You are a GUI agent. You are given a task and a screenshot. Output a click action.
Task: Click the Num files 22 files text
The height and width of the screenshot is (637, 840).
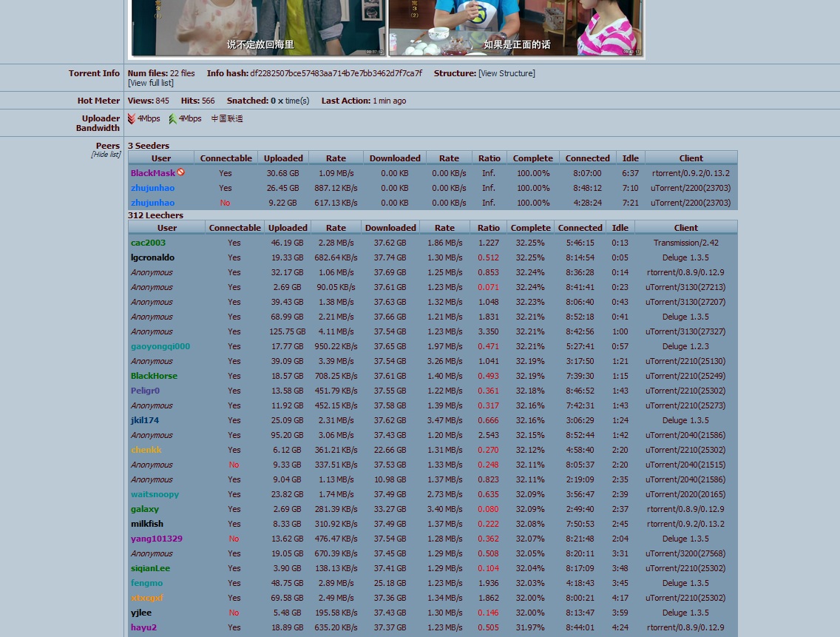161,73
